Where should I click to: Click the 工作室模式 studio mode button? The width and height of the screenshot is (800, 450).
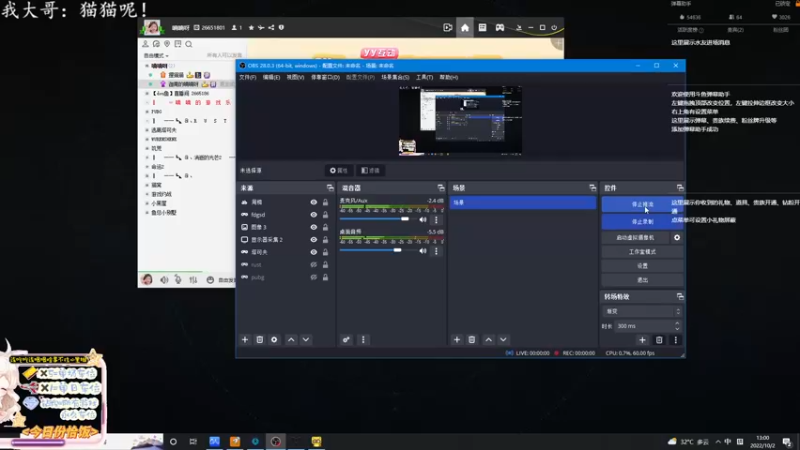642,252
